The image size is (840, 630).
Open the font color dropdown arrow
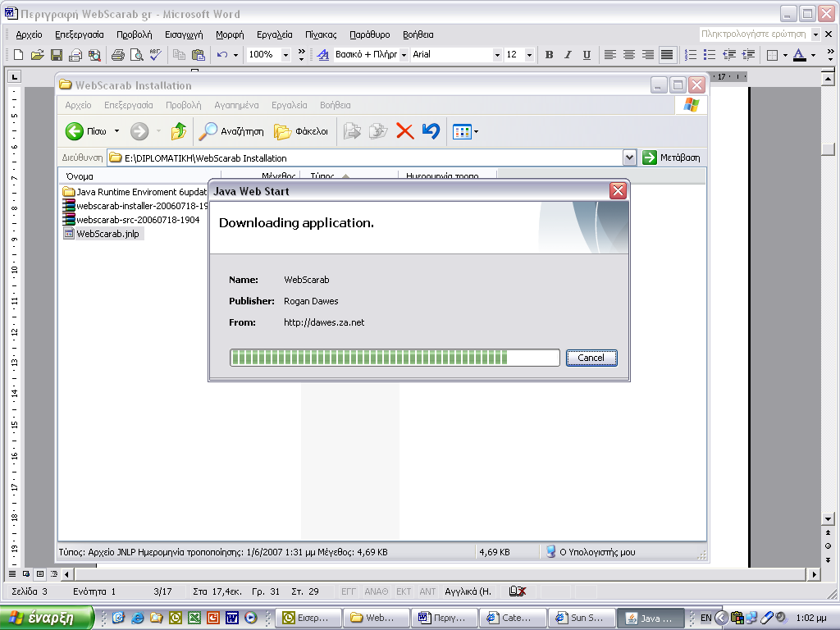[813, 55]
